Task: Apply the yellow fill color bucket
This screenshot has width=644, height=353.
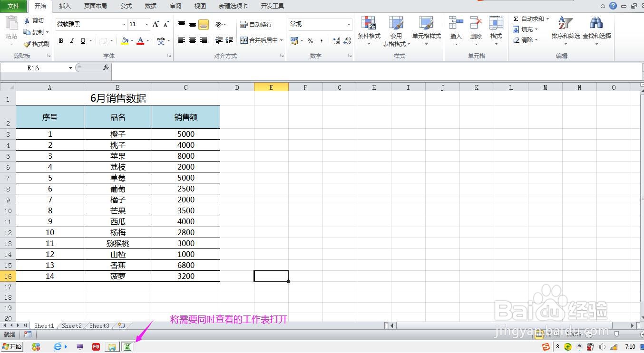Action: click(125, 41)
